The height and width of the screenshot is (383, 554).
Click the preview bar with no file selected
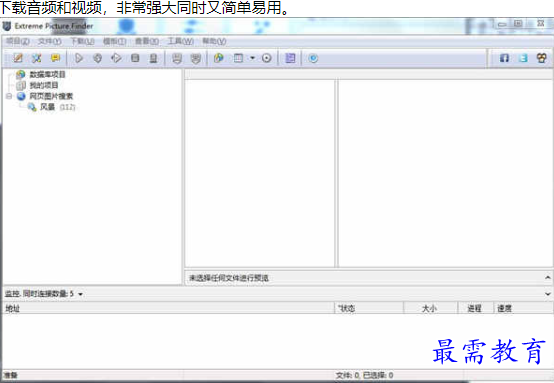click(x=368, y=278)
